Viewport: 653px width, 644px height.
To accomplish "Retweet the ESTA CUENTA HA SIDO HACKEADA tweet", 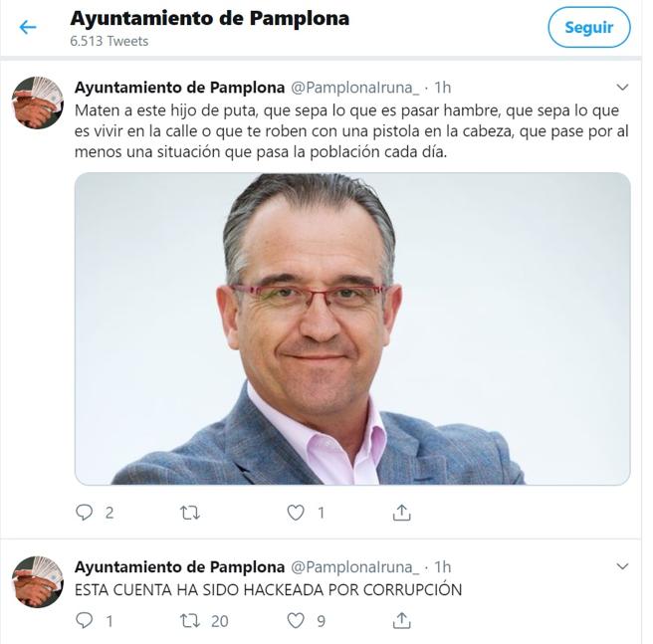I will 190,621.
